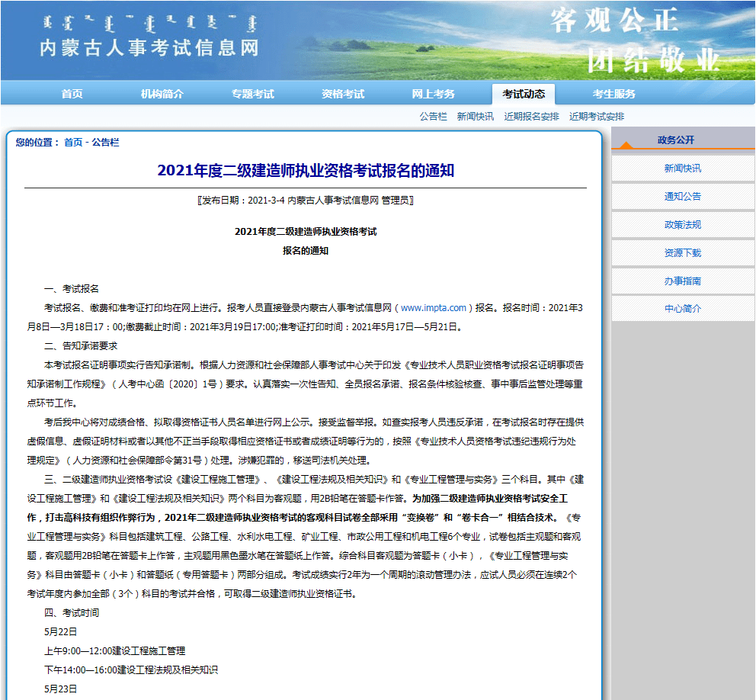756x700 pixels.
Task: Open the 资格考试 navigation item
Action: pos(341,92)
